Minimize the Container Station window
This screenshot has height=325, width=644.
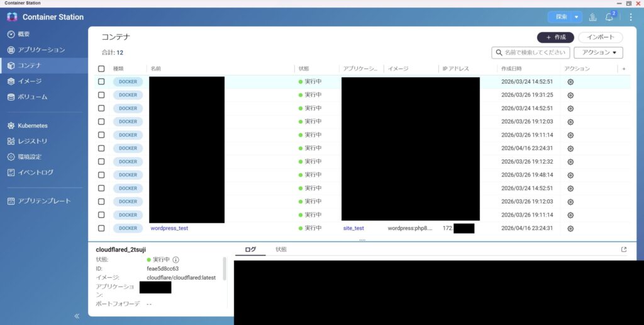point(619,3)
